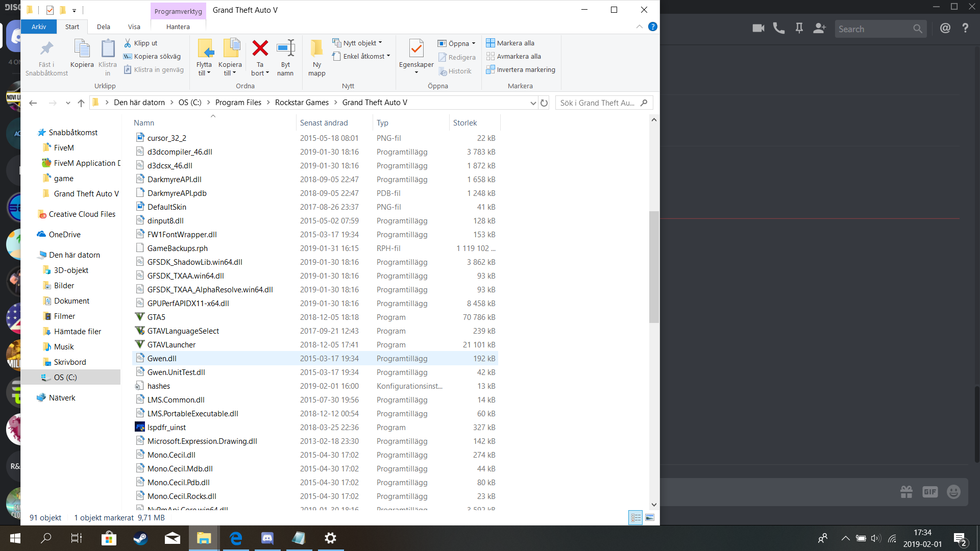
Task: Open pinned messages in Discord window
Action: pyautogui.click(x=799, y=29)
